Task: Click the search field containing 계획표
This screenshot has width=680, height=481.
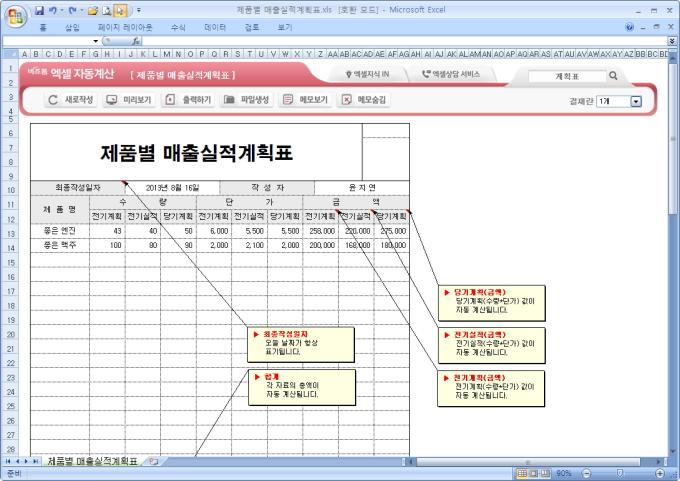Action: click(x=567, y=76)
